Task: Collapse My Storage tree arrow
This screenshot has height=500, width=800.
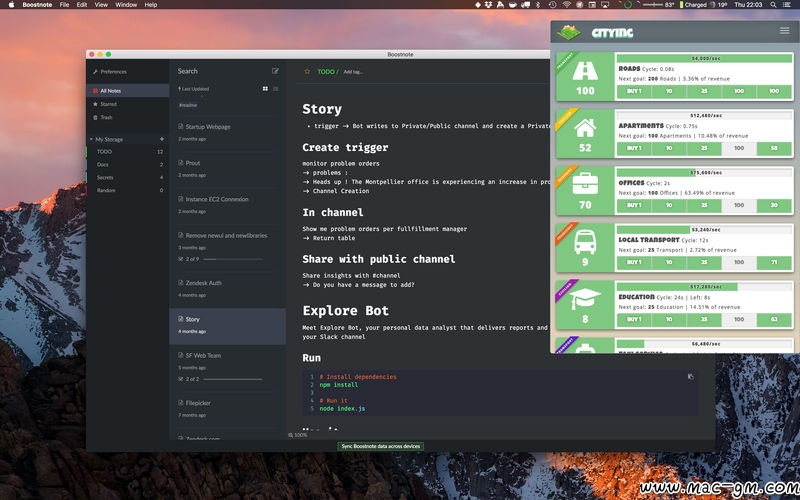Action: (91, 139)
